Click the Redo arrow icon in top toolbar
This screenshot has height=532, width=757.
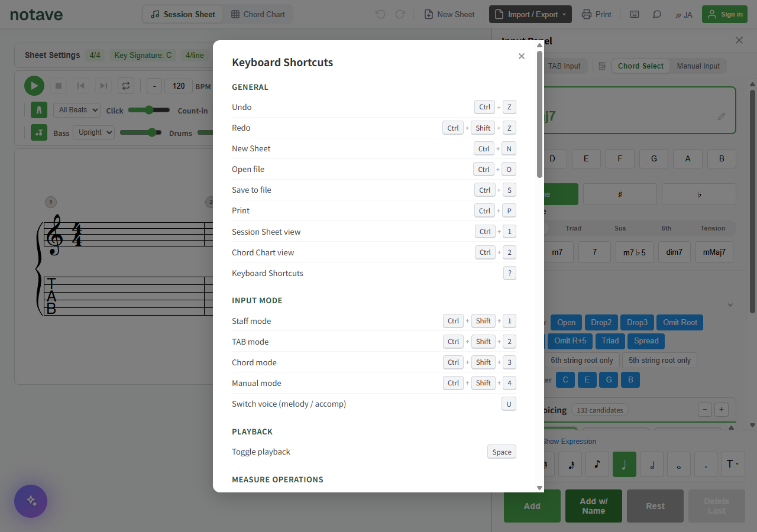[400, 14]
